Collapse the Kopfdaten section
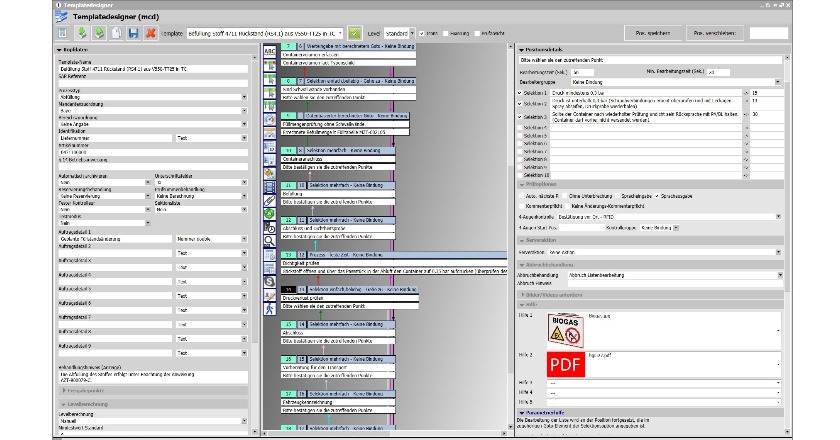Viewport: 840px width, 440px height. pyautogui.click(x=59, y=50)
